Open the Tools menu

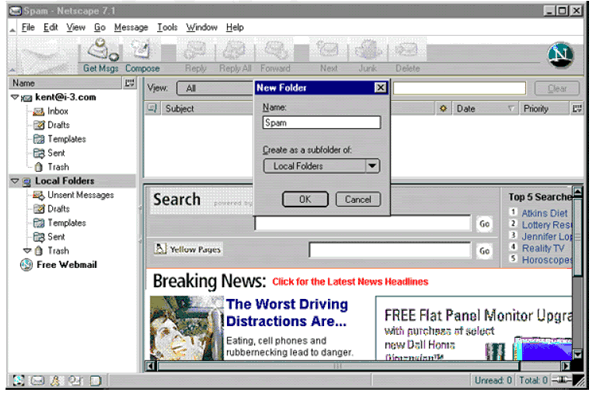(x=167, y=27)
